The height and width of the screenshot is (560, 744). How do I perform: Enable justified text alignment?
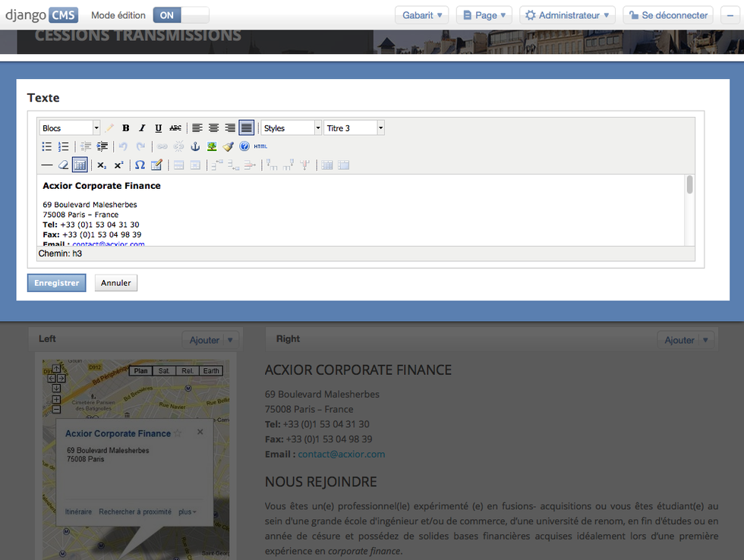coord(246,128)
